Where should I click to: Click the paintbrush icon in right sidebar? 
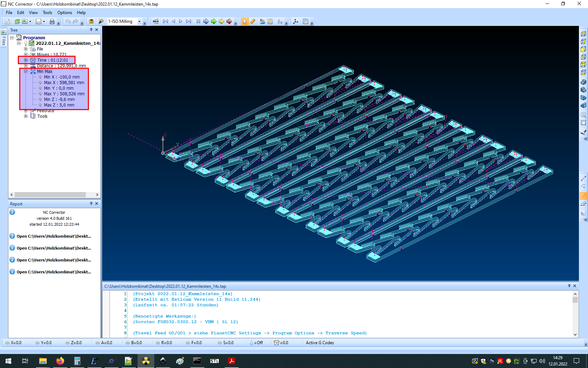583,132
